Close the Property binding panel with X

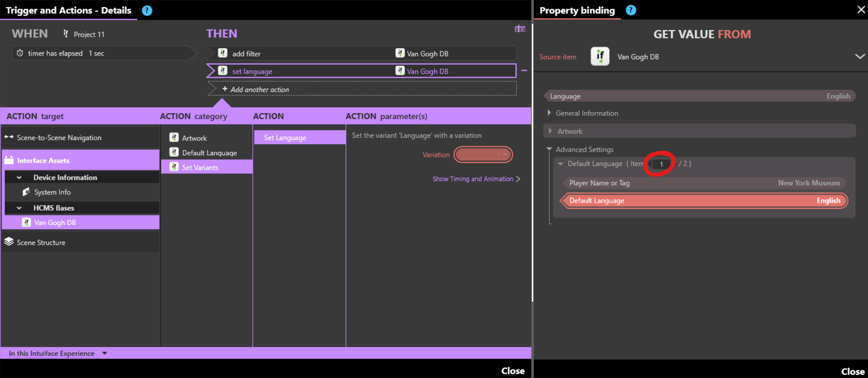coord(861,9)
